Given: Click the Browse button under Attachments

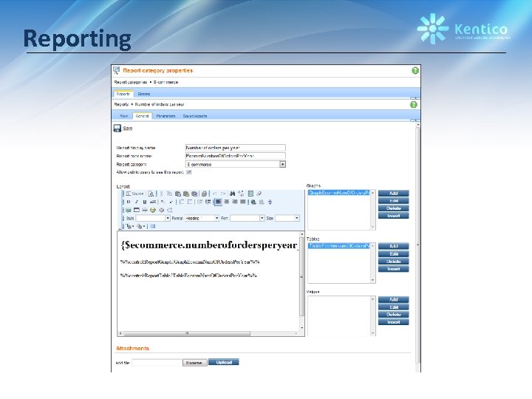Looking at the screenshot, I should pyautogui.click(x=195, y=363).
